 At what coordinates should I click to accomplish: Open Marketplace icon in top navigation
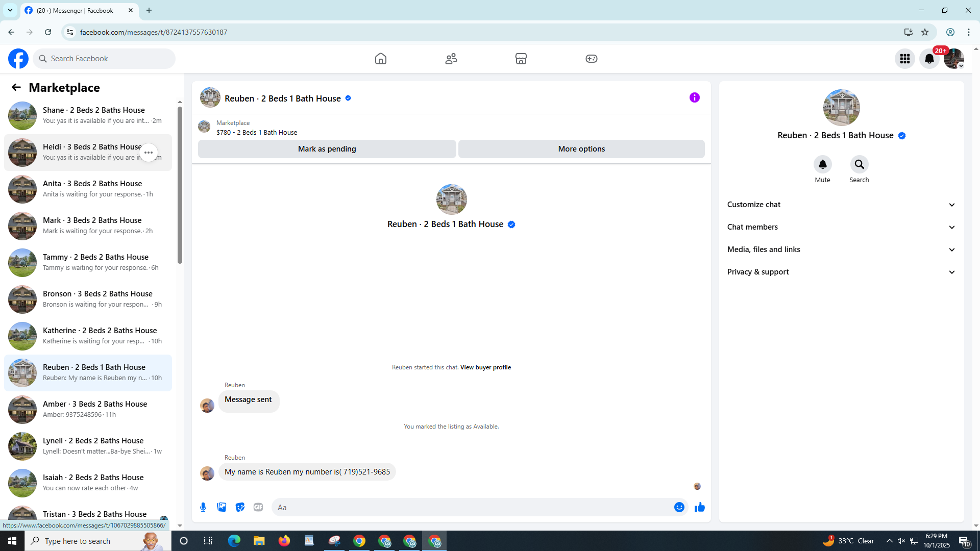pyautogui.click(x=521, y=59)
